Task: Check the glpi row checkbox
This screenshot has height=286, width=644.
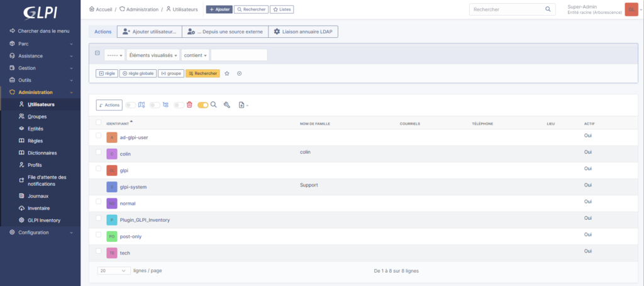Action: [98, 168]
